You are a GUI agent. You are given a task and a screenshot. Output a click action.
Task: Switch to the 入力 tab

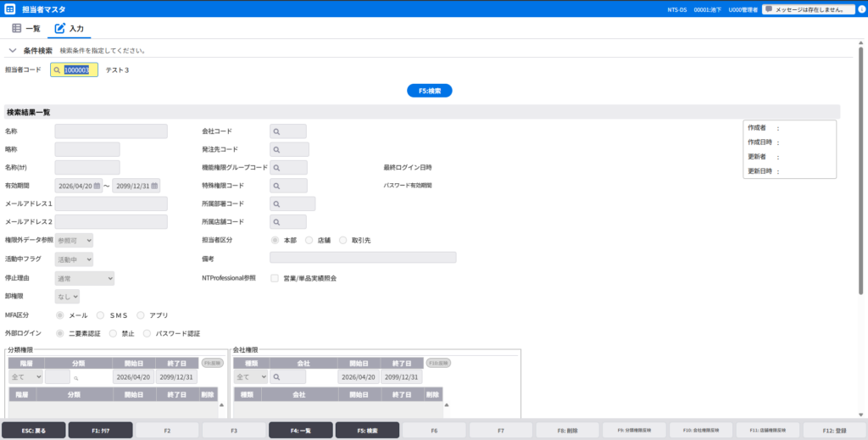[x=70, y=28]
